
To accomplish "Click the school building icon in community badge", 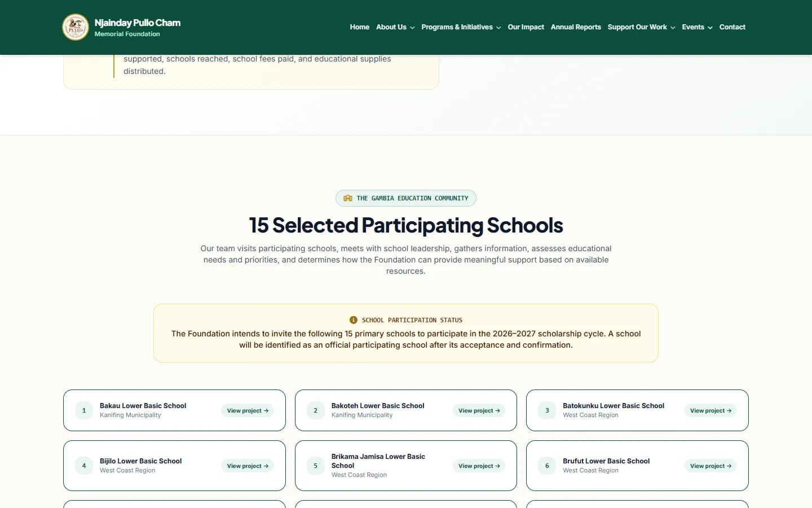I will [x=348, y=198].
